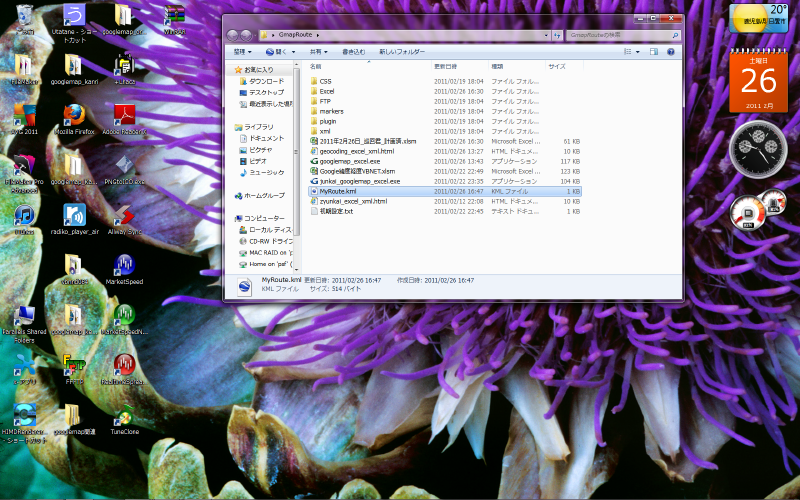Viewport: 800px width, 500px height.
Task: Click the 書き込む (Burn) toolbar button
Action: [x=353, y=50]
